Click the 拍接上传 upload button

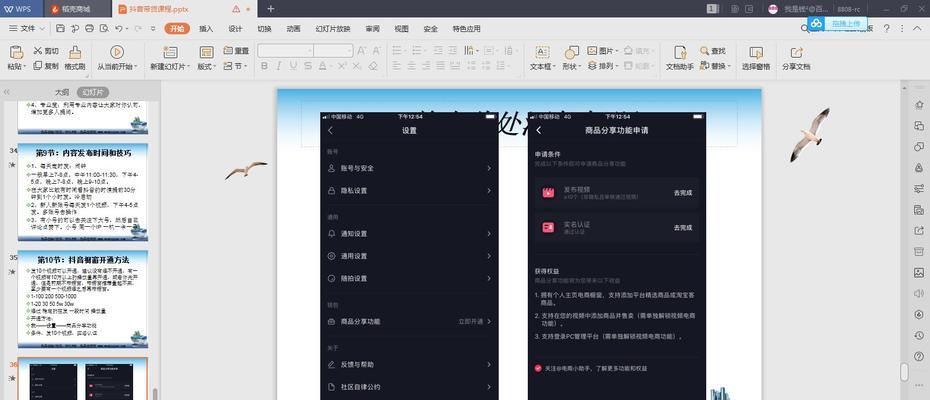(846, 23)
